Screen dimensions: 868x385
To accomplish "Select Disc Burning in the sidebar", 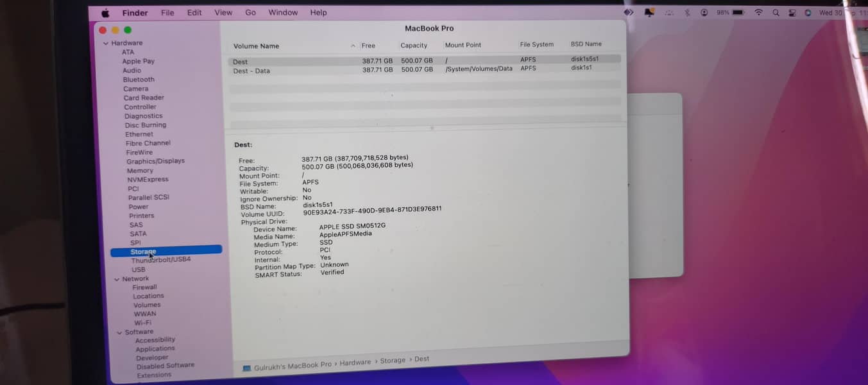I will click(146, 125).
